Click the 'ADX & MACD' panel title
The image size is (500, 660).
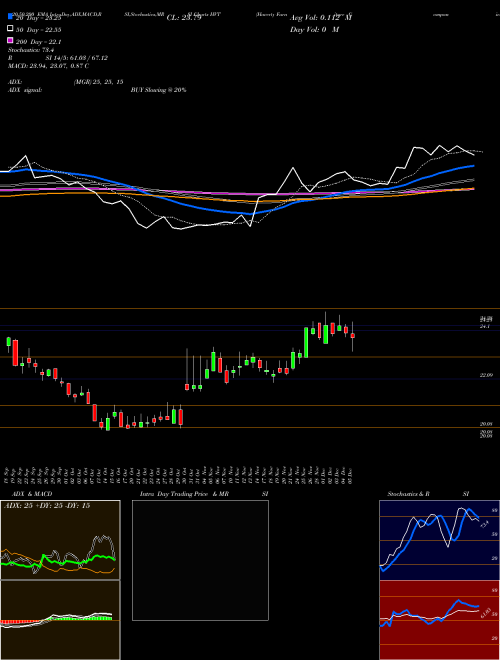pos(32,494)
